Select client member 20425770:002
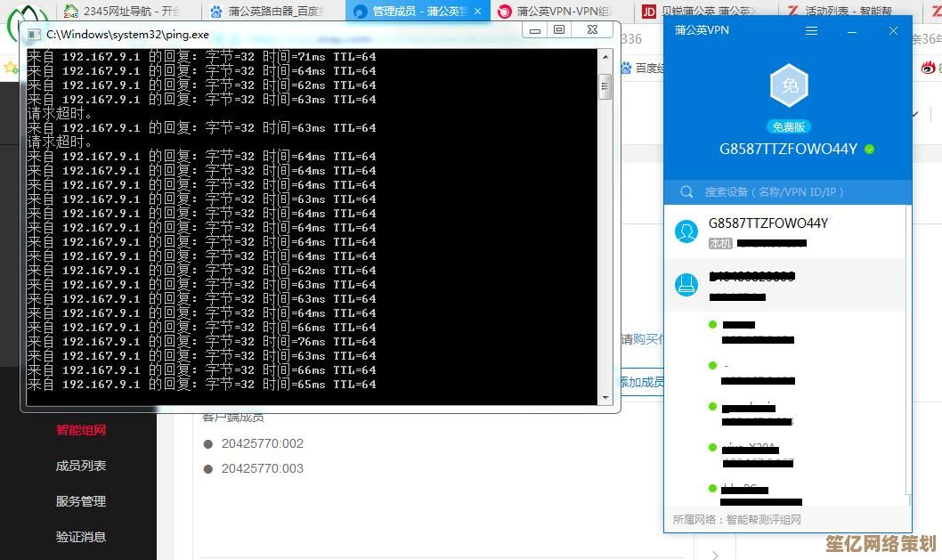Viewport: 942px width, 560px height. tap(262, 443)
